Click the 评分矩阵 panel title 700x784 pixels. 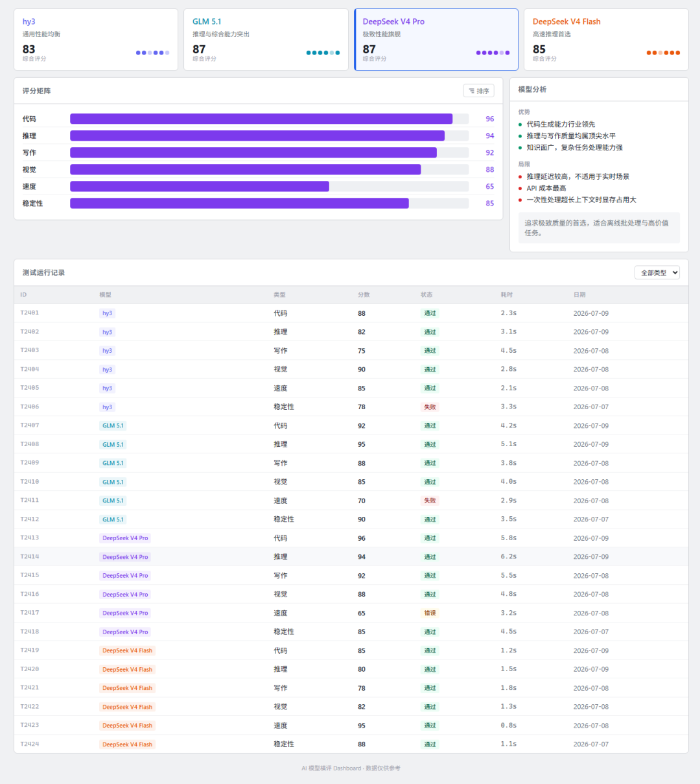[36, 91]
